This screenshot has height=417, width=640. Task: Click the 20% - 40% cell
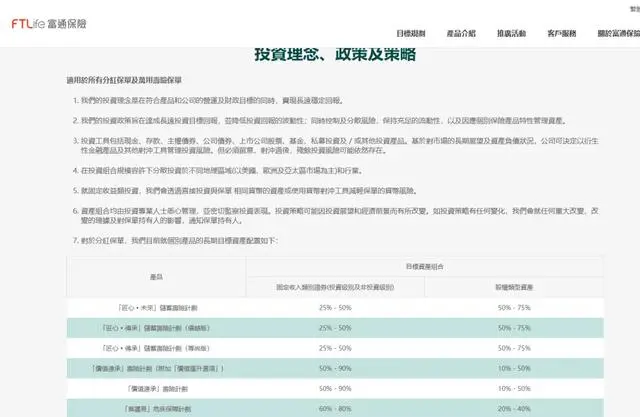[x=514, y=409]
